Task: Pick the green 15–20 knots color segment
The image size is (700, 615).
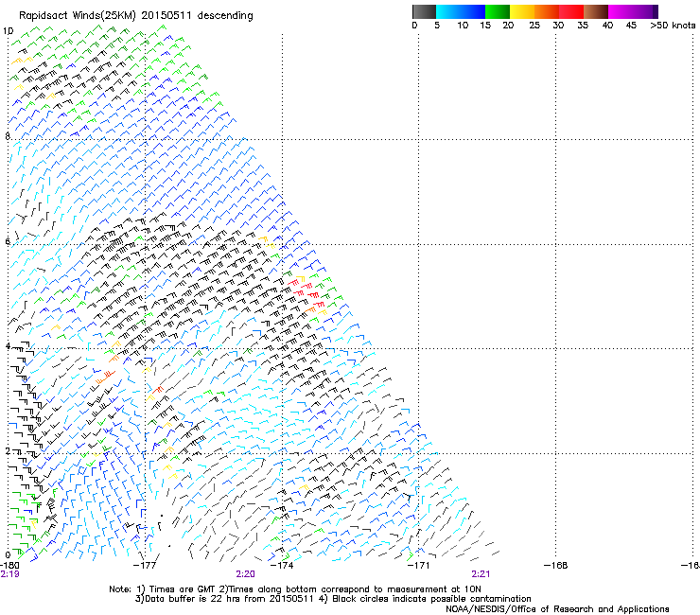Action: tap(498, 11)
